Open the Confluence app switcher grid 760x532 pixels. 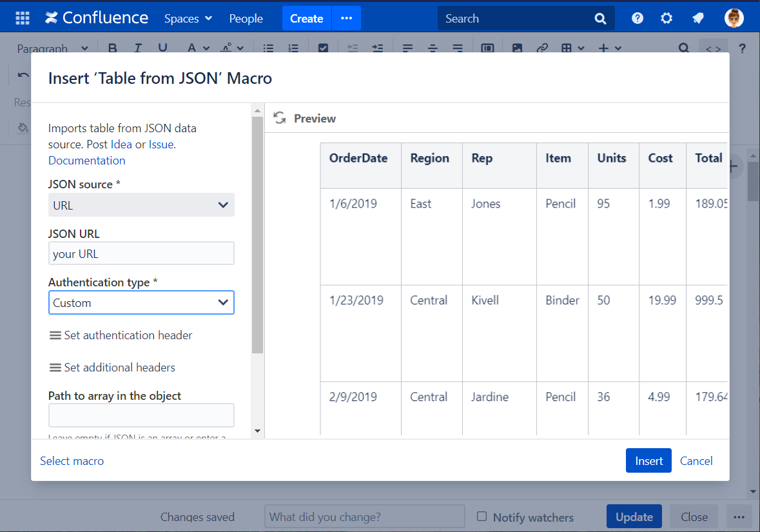[23, 18]
